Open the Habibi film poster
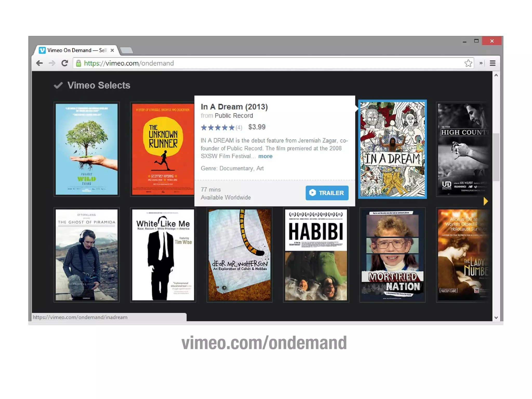Image resolution: width=532 pixels, height=399 pixels. click(316, 255)
